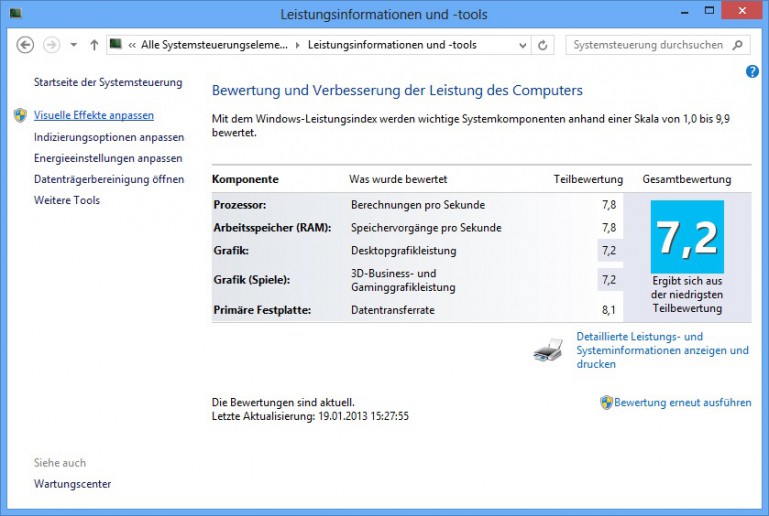Screen dimensions: 769x516
Task: Refresh the page with the reload icon
Action: click(542, 46)
